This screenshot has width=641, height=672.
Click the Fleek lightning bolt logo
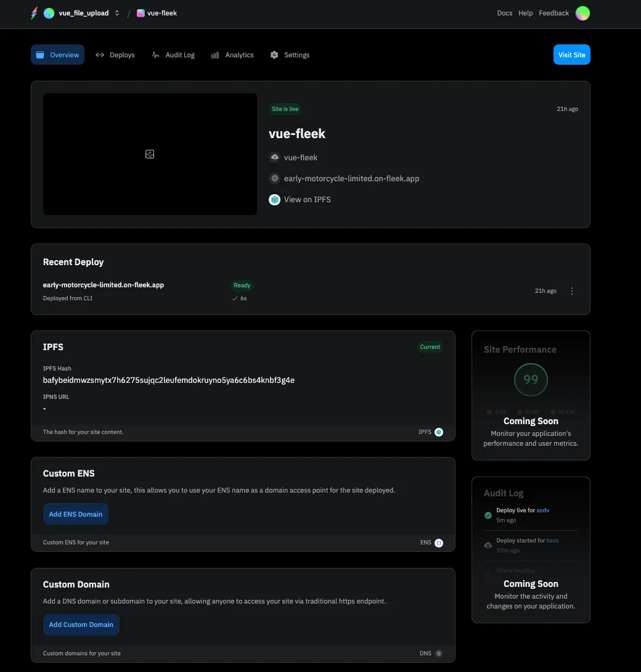click(35, 13)
